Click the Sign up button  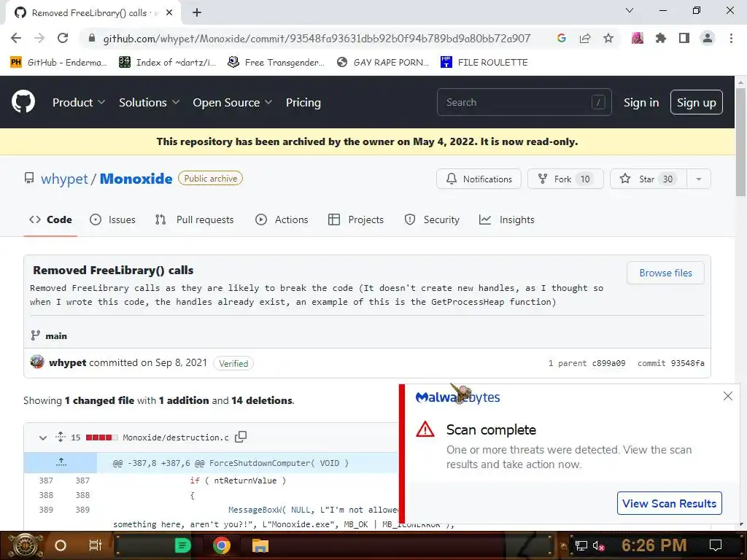coord(697,102)
